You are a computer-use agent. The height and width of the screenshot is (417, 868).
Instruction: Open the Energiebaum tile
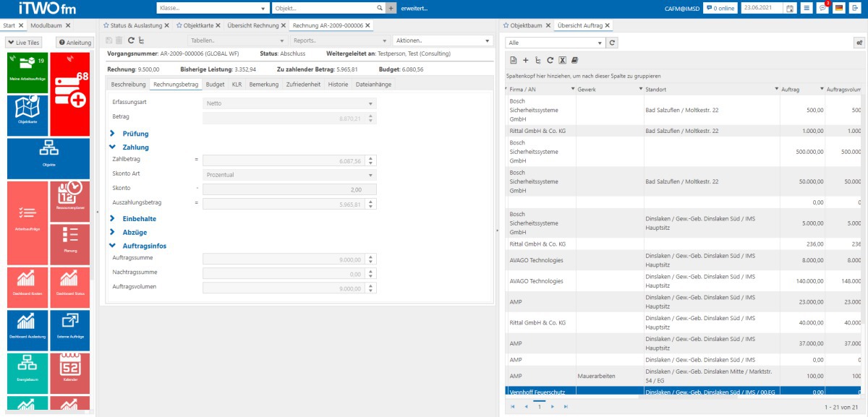pos(27,373)
